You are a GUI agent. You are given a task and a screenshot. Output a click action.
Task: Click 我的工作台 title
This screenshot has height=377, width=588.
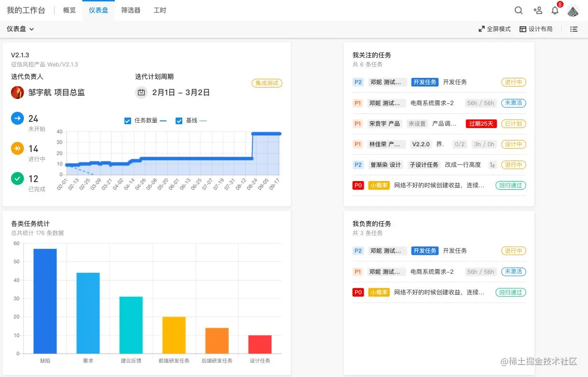click(26, 11)
